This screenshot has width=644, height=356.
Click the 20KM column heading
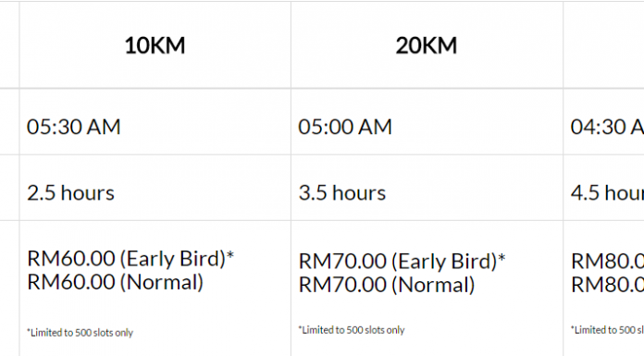(x=427, y=45)
